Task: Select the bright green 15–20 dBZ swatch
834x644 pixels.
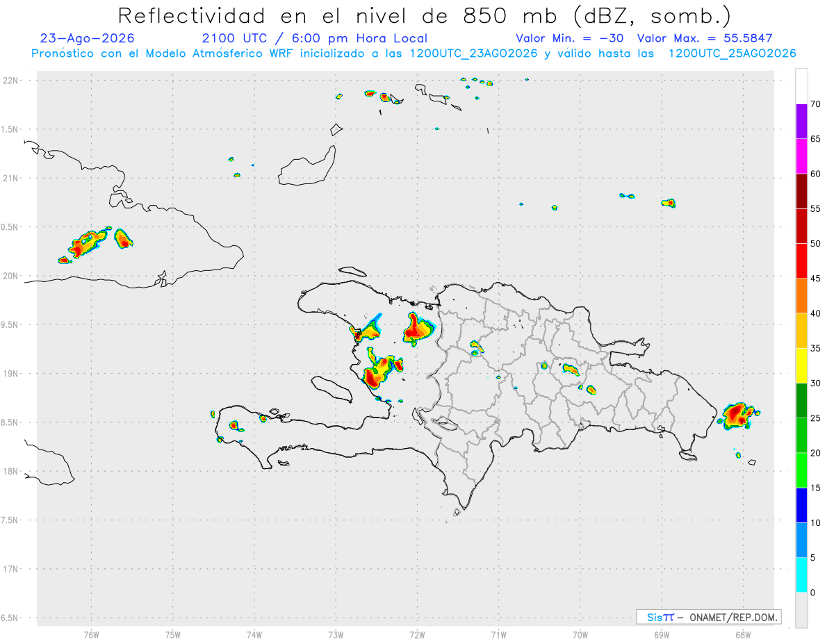Action: tap(801, 470)
